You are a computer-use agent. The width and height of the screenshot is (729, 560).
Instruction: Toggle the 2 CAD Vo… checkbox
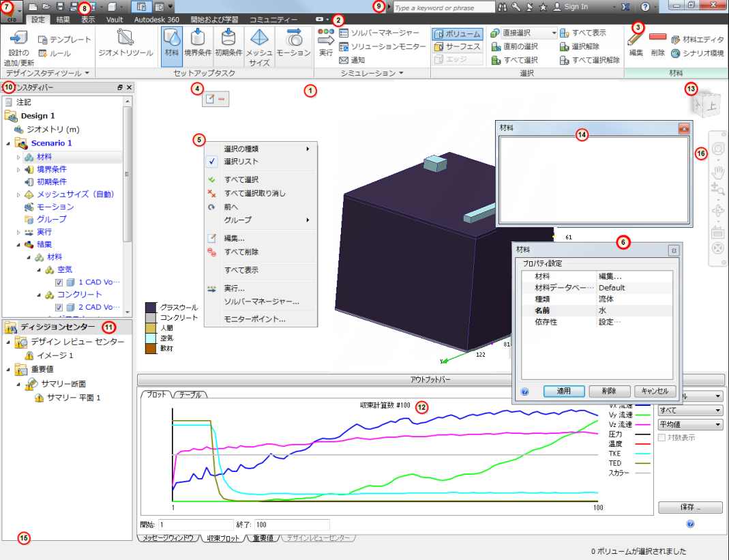click(59, 308)
